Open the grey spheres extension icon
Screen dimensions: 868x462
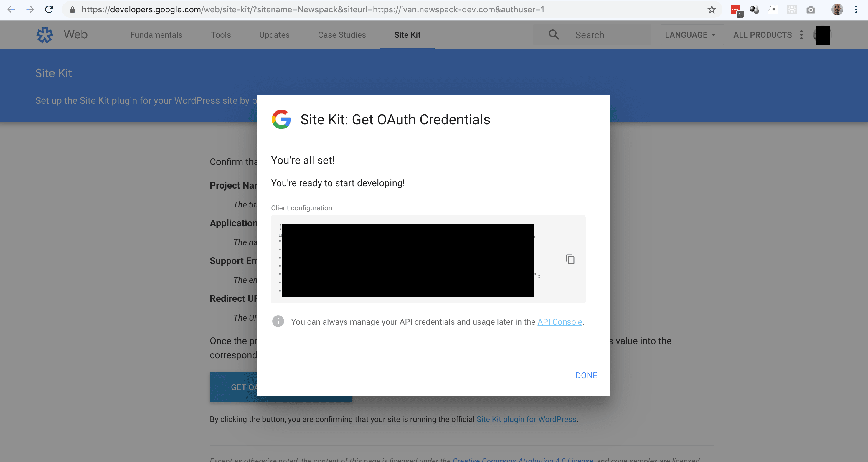pyautogui.click(x=754, y=9)
